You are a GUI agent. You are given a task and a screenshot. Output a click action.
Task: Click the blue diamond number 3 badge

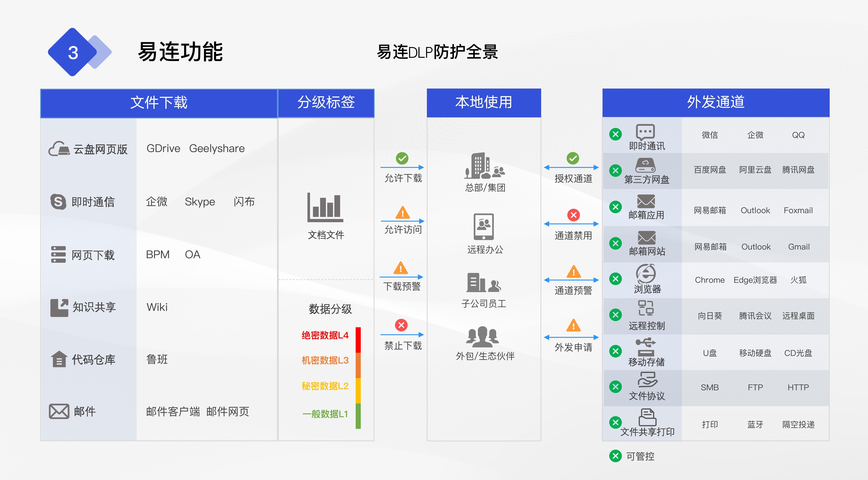tap(73, 52)
